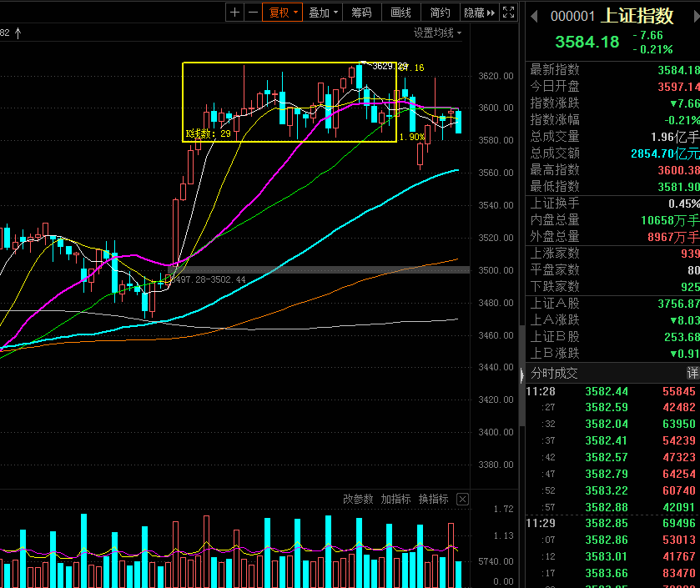This screenshot has height=588, width=700.
Task: Click the minus zoom-out chart button
Action: click(252, 13)
